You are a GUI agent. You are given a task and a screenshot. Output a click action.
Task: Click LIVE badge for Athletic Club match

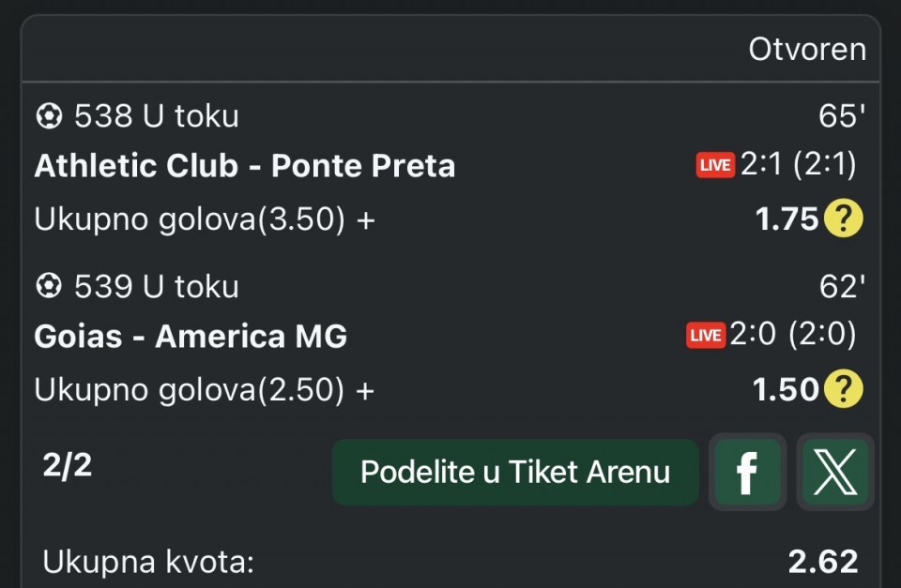(x=715, y=166)
